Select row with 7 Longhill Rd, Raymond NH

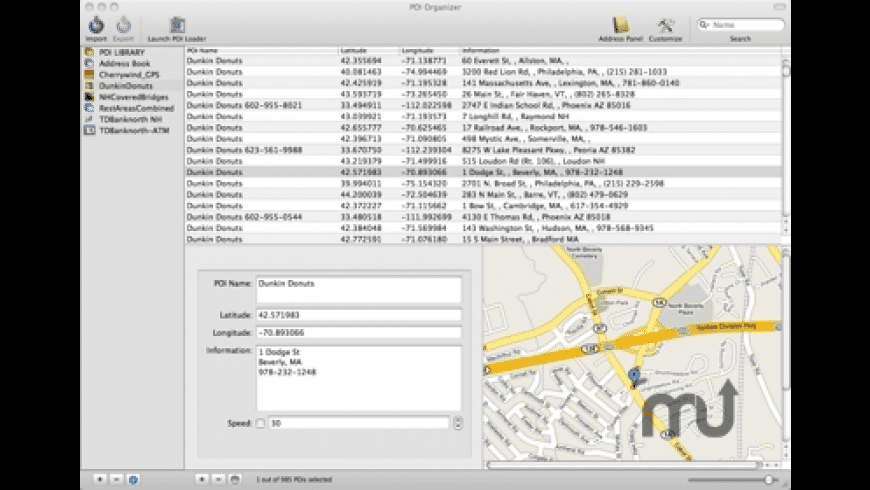point(483,116)
